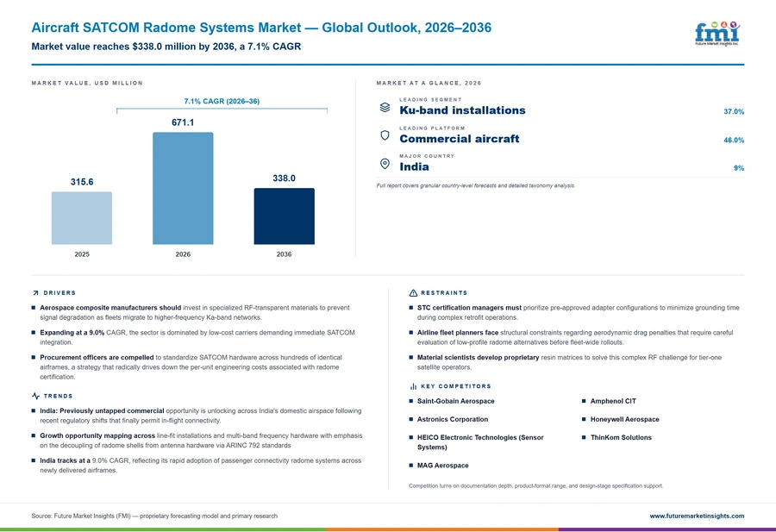Click the 9% value beside India
The height and width of the screenshot is (532, 776).
pyautogui.click(x=739, y=168)
